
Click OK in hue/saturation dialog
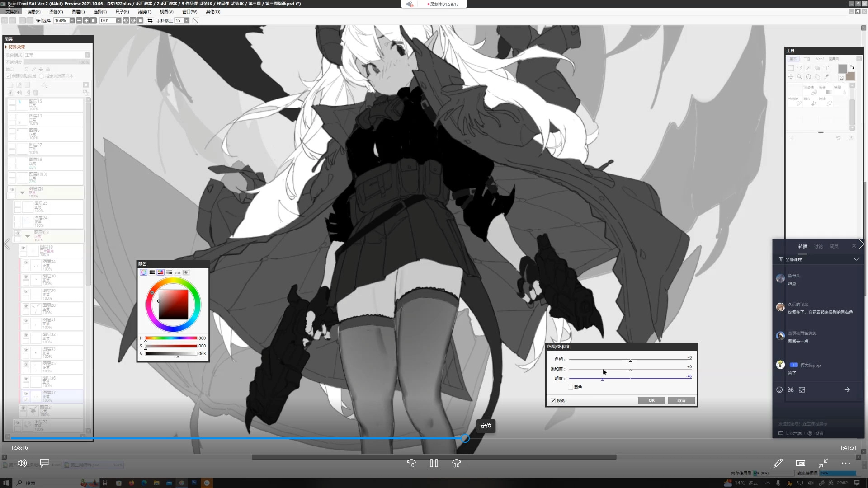pyautogui.click(x=651, y=400)
